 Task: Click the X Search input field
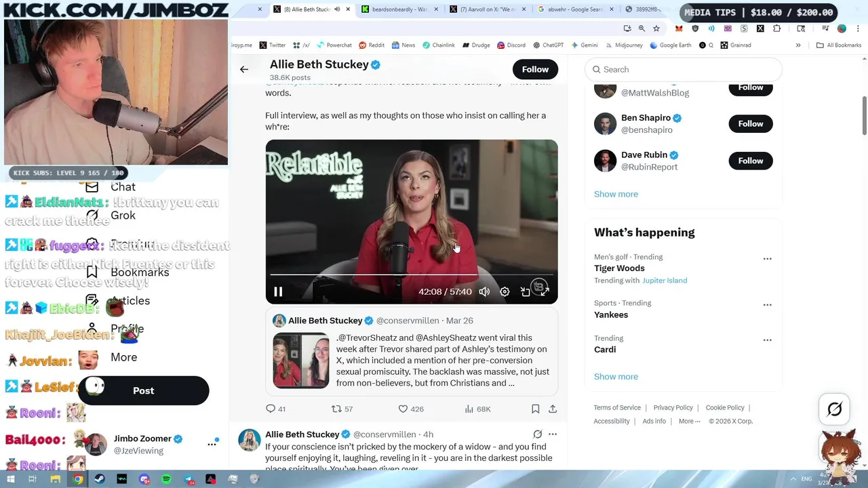click(x=684, y=69)
